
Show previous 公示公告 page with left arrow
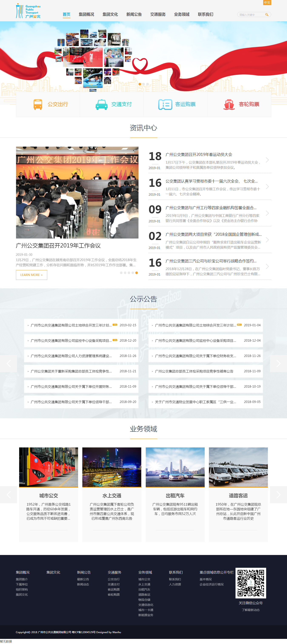point(9,364)
